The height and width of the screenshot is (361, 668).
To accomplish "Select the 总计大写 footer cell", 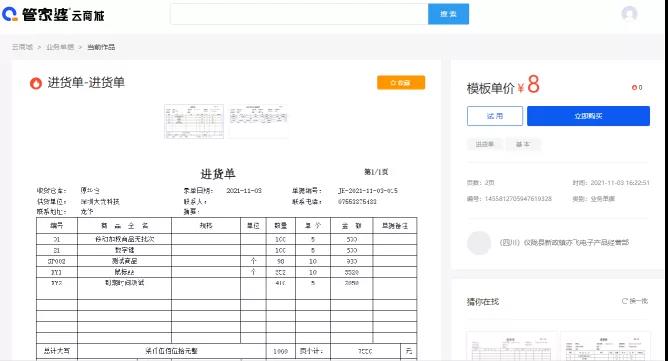I will coord(57,351).
